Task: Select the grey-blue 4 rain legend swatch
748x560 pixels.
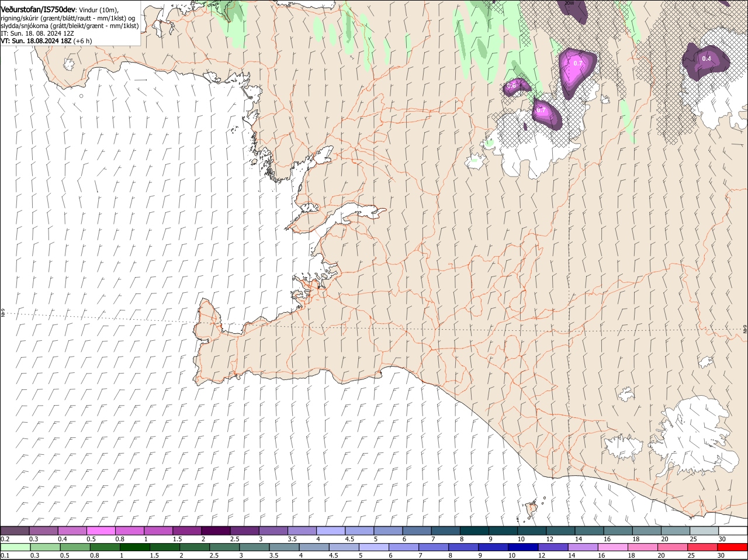Action: coord(314,548)
